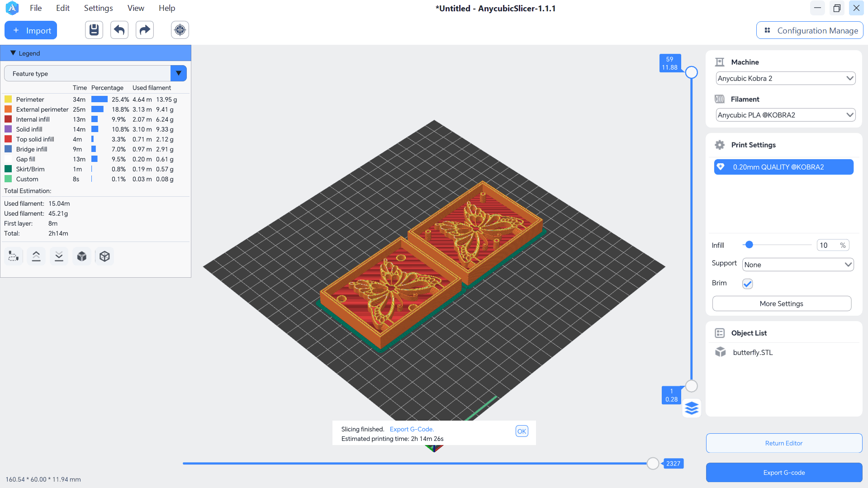Click the grid icon in Configuration Manage
Screen dimensions: 868x488
click(767, 30)
